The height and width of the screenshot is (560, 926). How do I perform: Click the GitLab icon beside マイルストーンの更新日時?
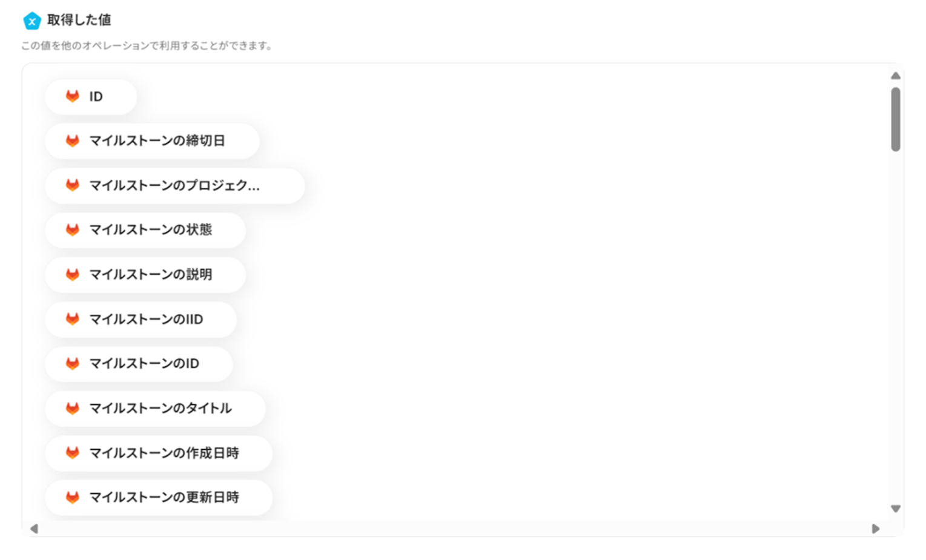[73, 497]
